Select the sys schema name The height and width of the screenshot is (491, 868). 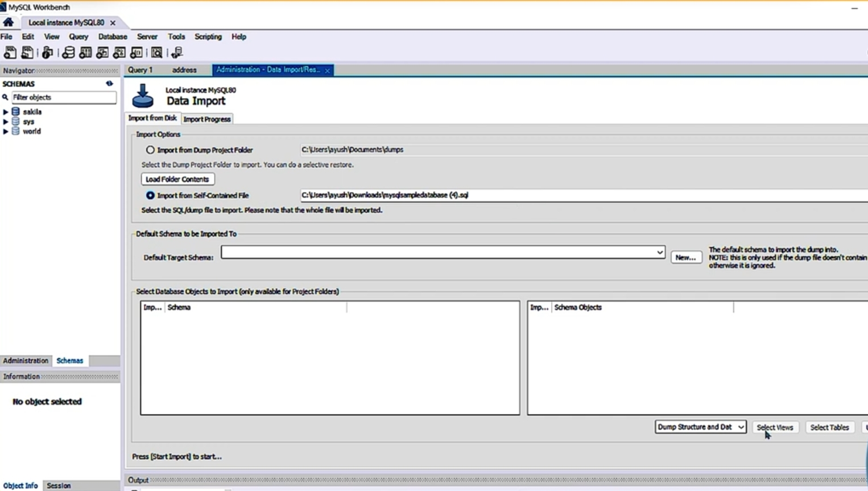click(x=28, y=122)
